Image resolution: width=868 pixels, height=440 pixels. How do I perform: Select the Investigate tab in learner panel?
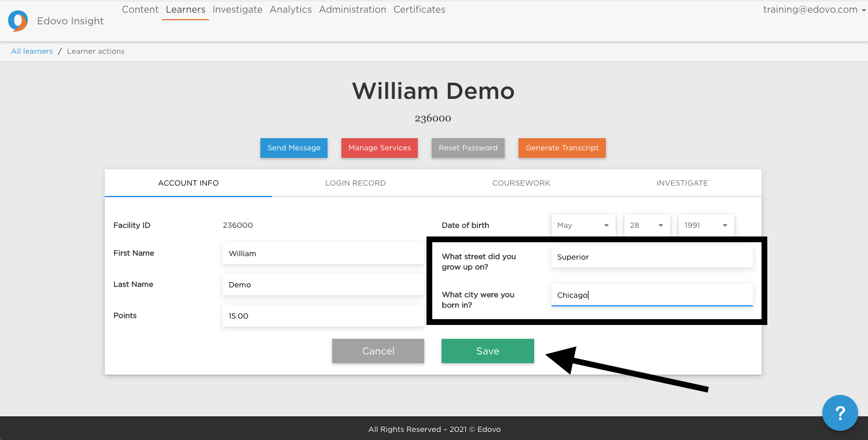[x=682, y=183]
